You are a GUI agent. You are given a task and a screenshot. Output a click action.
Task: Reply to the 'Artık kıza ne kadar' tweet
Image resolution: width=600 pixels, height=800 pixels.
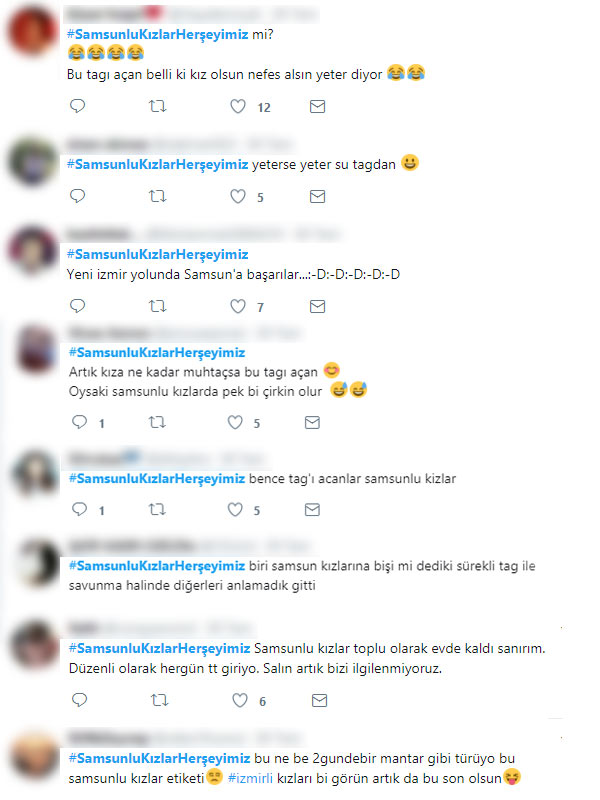click(x=80, y=422)
